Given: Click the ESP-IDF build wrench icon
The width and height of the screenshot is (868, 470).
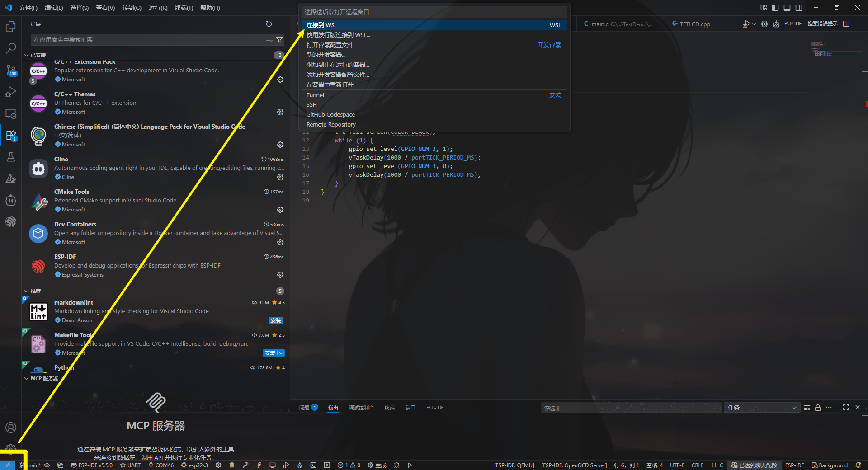Looking at the screenshot, I should (x=245, y=465).
